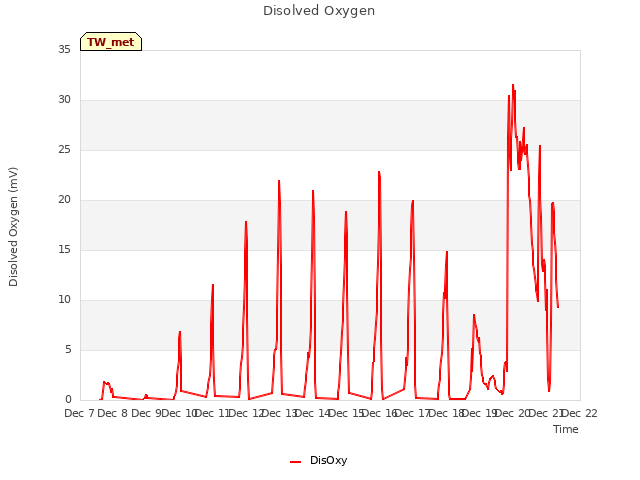
Task: Click the Dec 14 peak near 21
Action: pos(313,191)
